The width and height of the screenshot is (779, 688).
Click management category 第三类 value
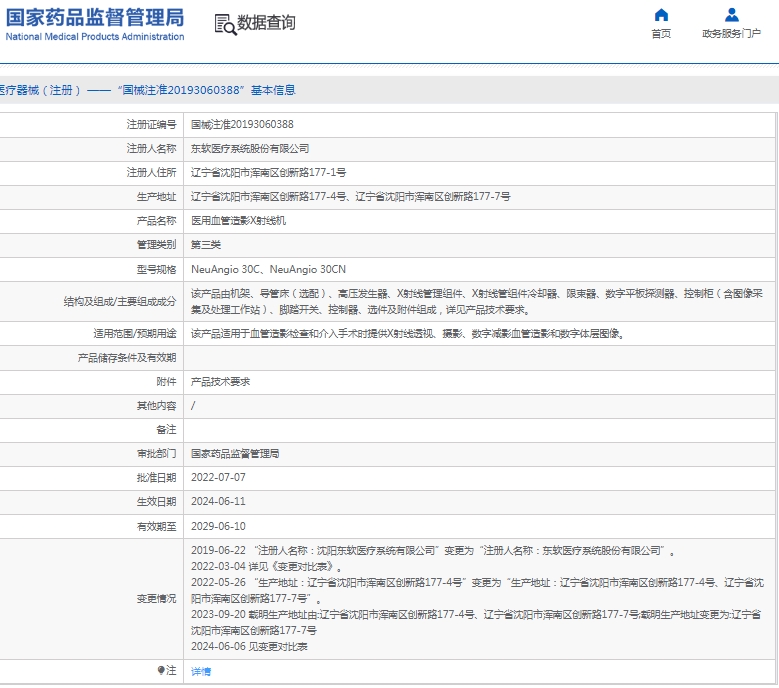tap(206, 244)
